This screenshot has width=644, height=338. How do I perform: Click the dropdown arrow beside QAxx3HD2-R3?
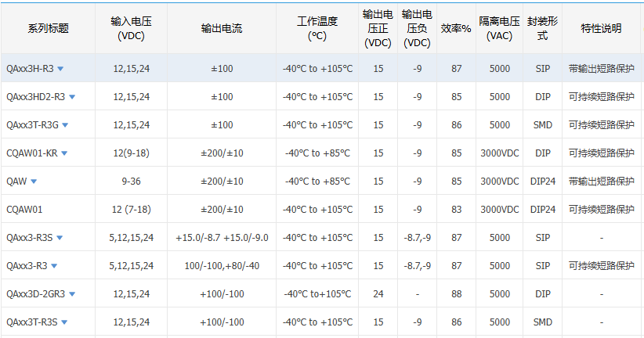(72, 97)
